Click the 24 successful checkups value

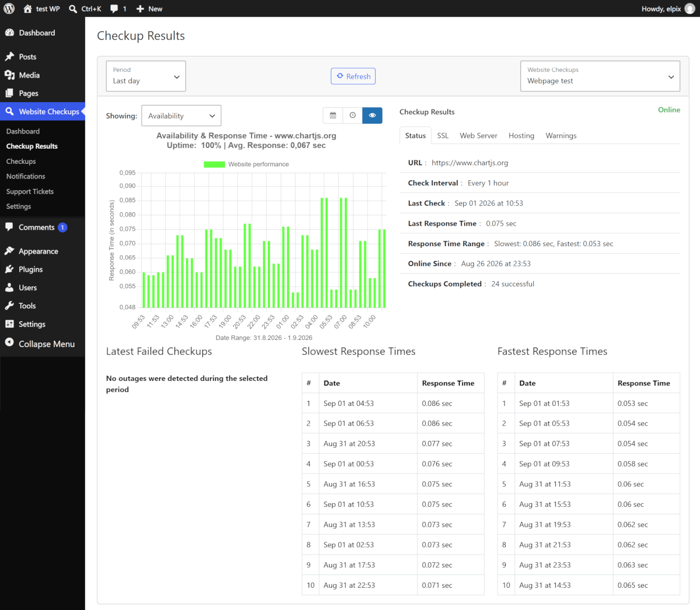click(x=513, y=284)
